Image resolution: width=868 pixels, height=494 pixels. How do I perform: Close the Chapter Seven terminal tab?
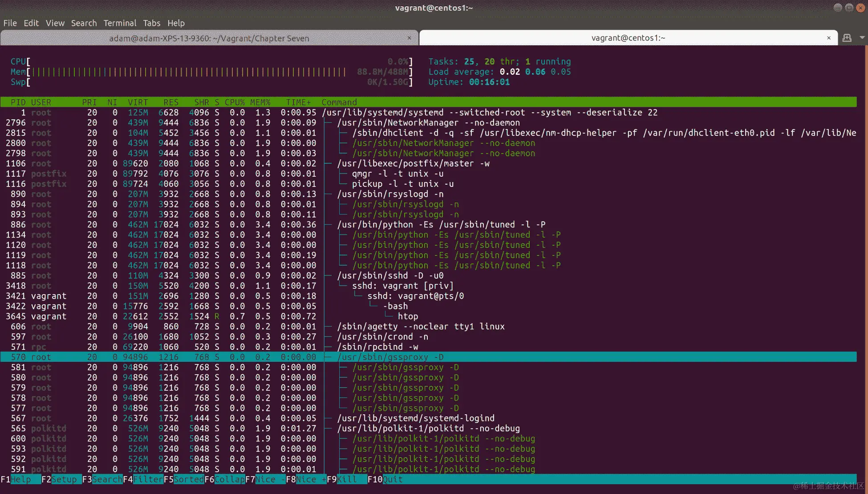click(409, 38)
